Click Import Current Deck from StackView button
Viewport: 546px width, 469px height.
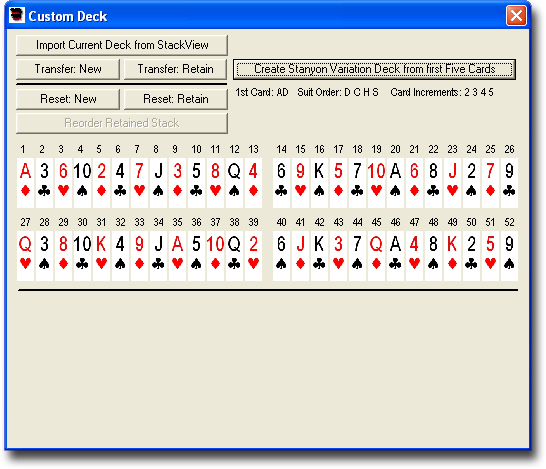pos(122,45)
